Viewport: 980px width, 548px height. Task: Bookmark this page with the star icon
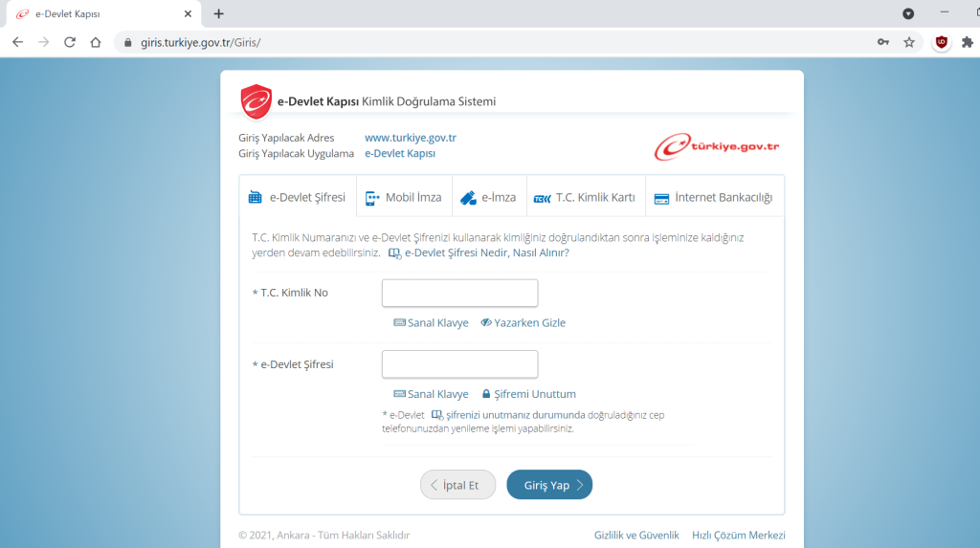pyautogui.click(x=909, y=42)
